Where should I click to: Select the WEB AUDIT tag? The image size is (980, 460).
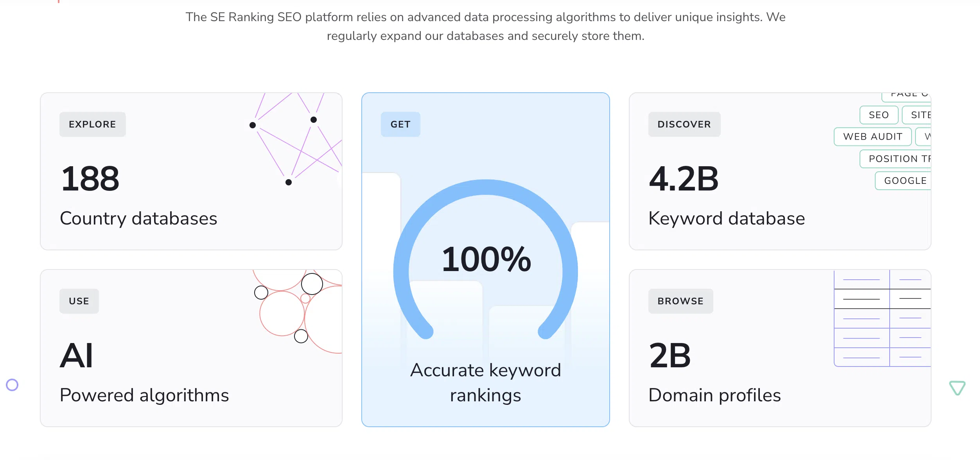[872, 137]
